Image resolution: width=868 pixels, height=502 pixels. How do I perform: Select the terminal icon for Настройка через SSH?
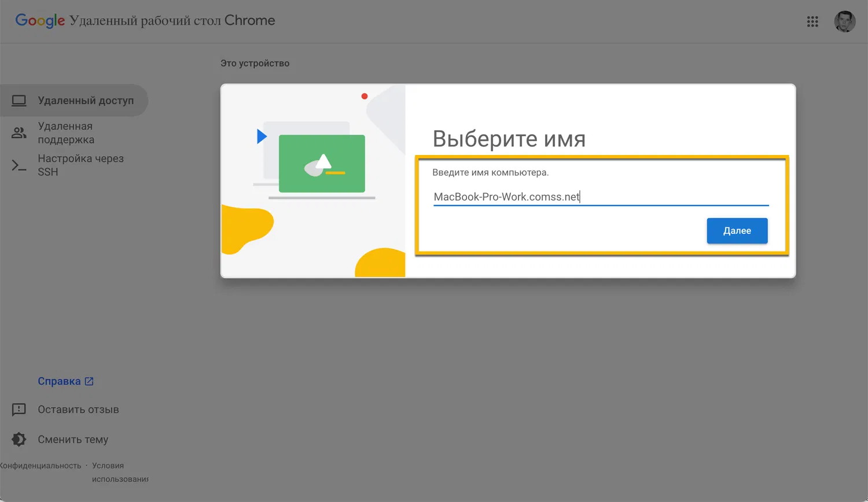(19, 165)
